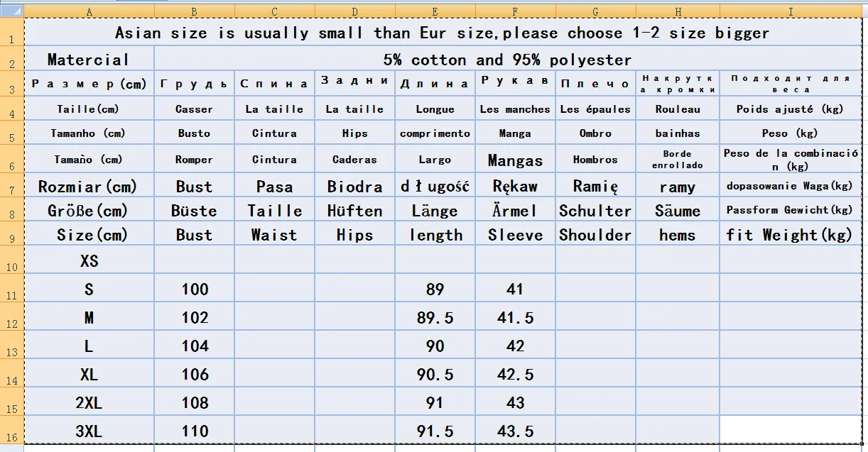Select the 3XL size cell

(89, 431)
